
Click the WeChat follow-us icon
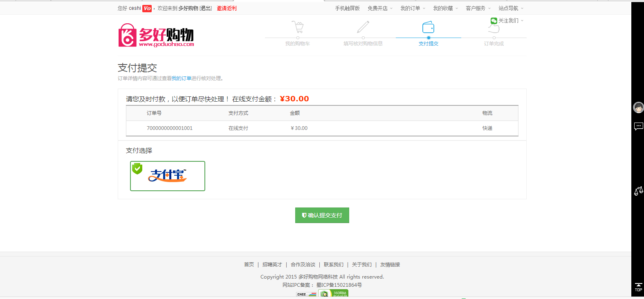(494, 20)
